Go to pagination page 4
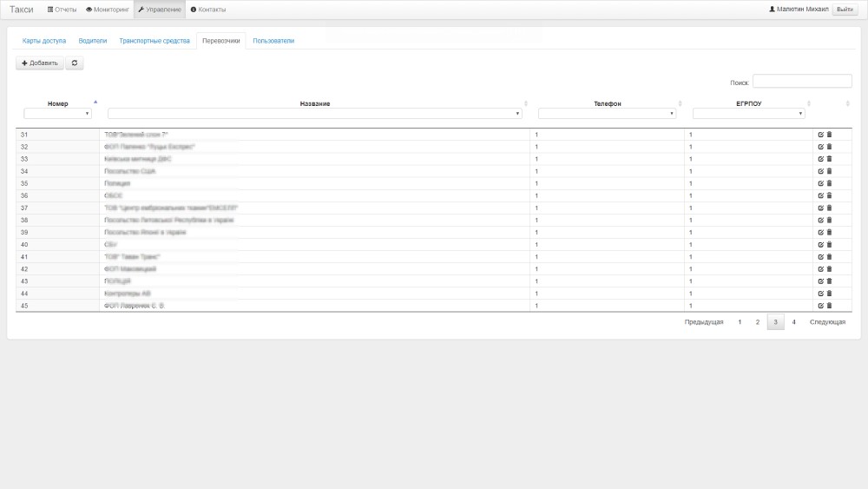Image resolution: width=868 pixels, height=489 pixels. pos(794,322)
